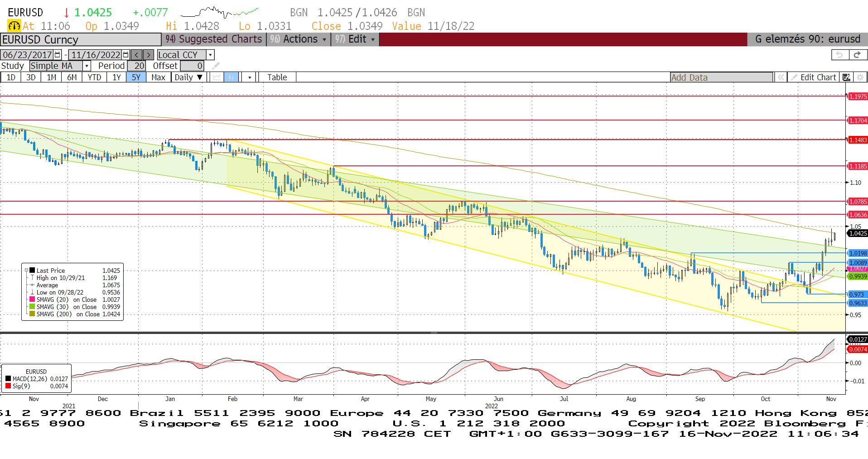Viewport: 868px width, 459px height.
Task: Click the 1.1975 red price level label
Action: (857, 97)
